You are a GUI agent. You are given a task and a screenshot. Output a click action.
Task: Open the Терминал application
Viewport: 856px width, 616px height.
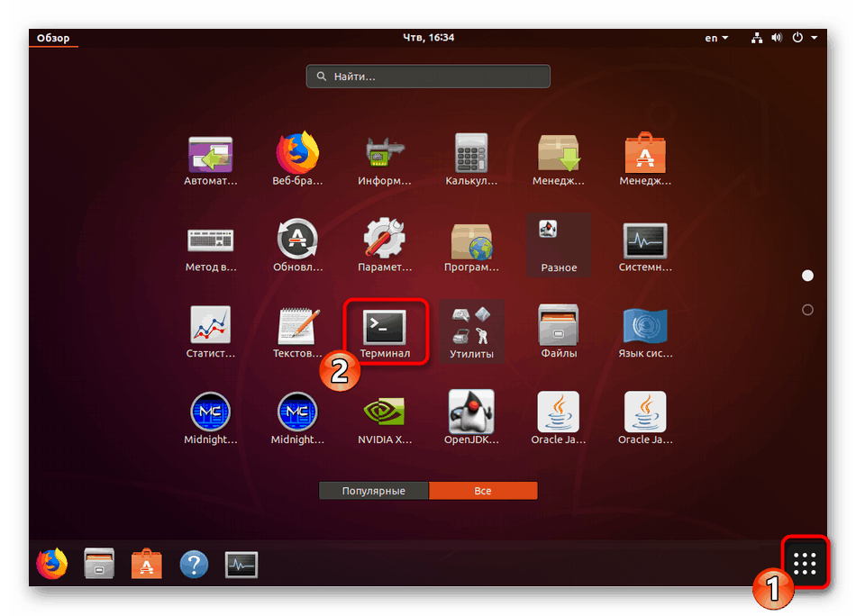385,329
